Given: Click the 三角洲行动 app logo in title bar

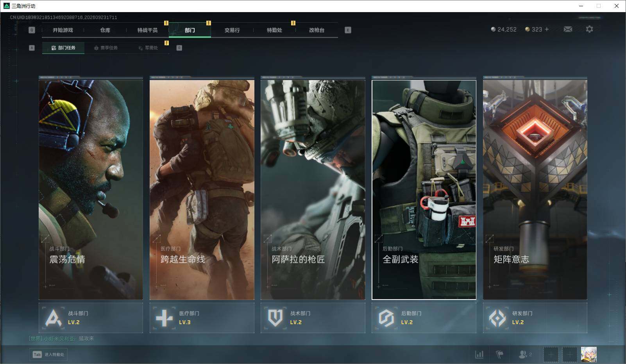Looking at the screenshot, I should [x=6, y=6].
